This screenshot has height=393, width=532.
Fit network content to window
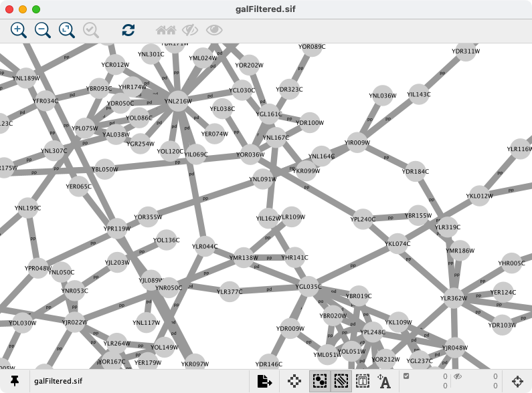[67, 29]
